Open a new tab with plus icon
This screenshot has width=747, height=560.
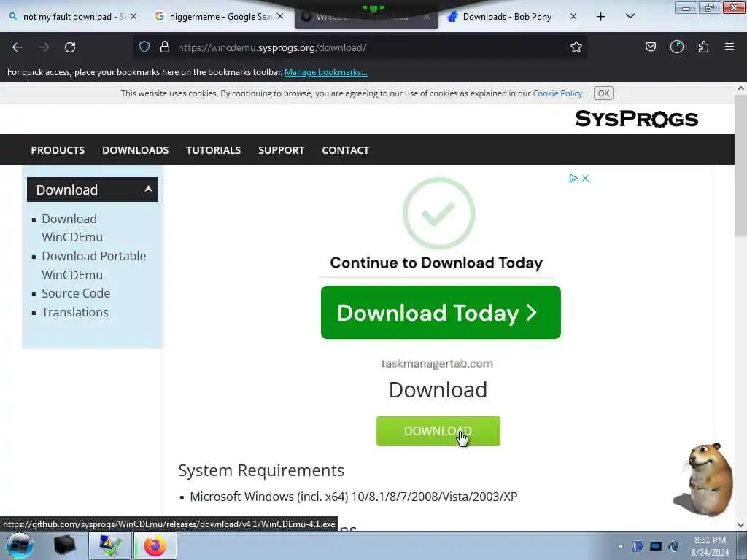click(x=601, y=17)
